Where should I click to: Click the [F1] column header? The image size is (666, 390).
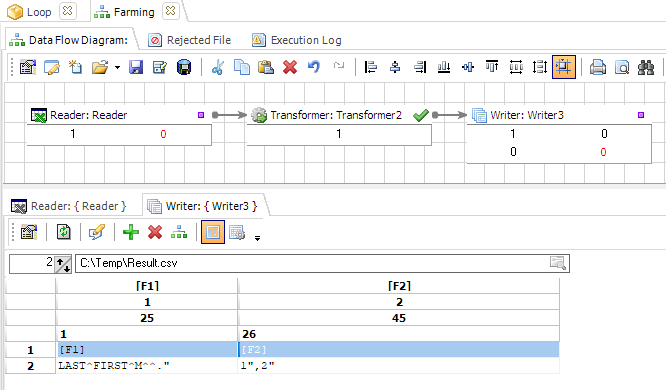(x=147, y=286)
